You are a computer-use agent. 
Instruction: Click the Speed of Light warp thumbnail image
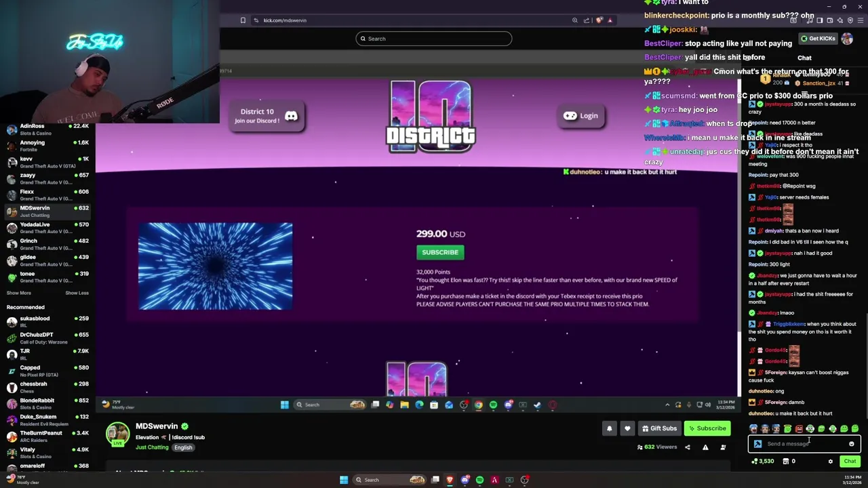pos(216,266)
